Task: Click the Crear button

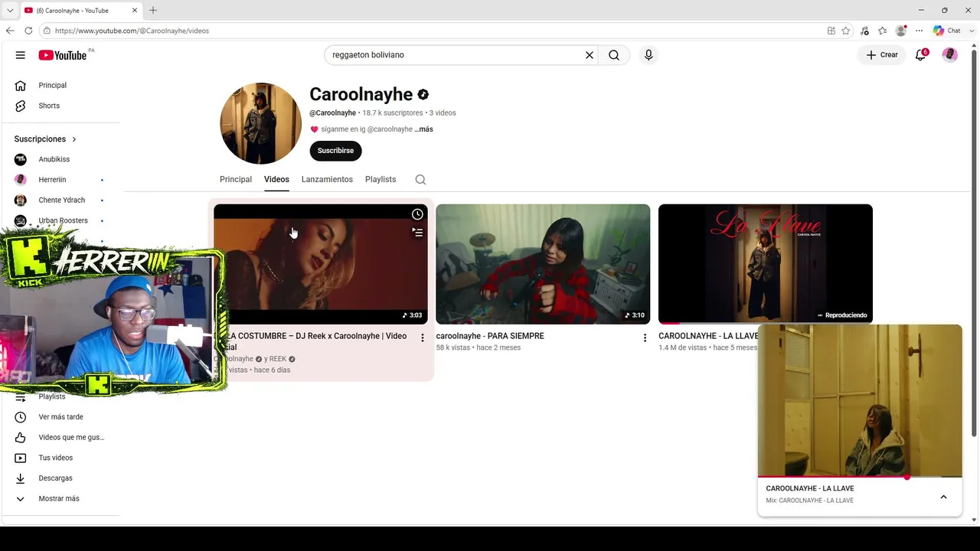Action: [882, 55]
